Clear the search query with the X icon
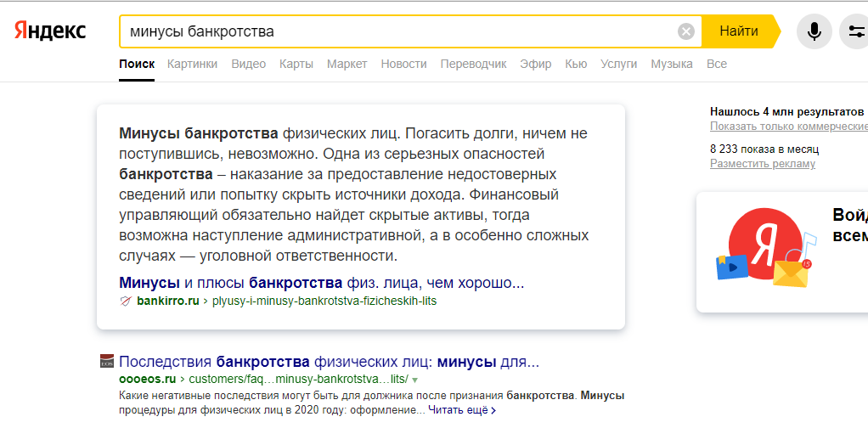This screenshot has width=868, height=428. pos(686,31)
